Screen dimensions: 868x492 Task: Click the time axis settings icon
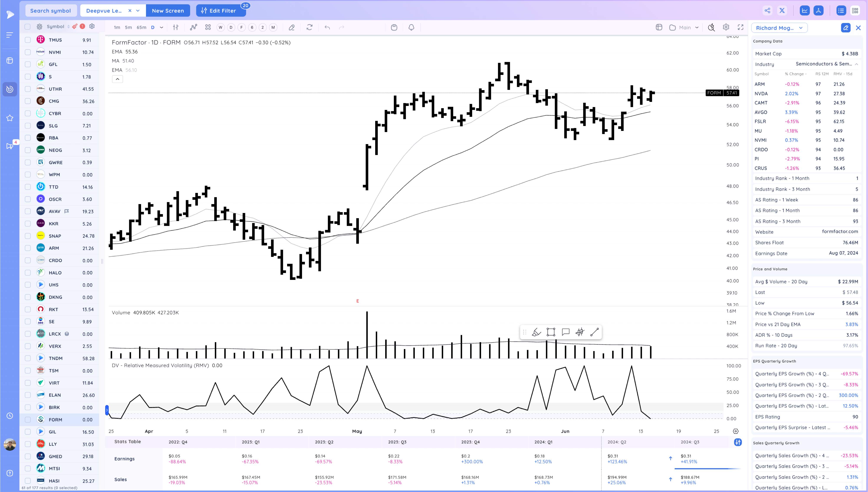click(736, 431)
